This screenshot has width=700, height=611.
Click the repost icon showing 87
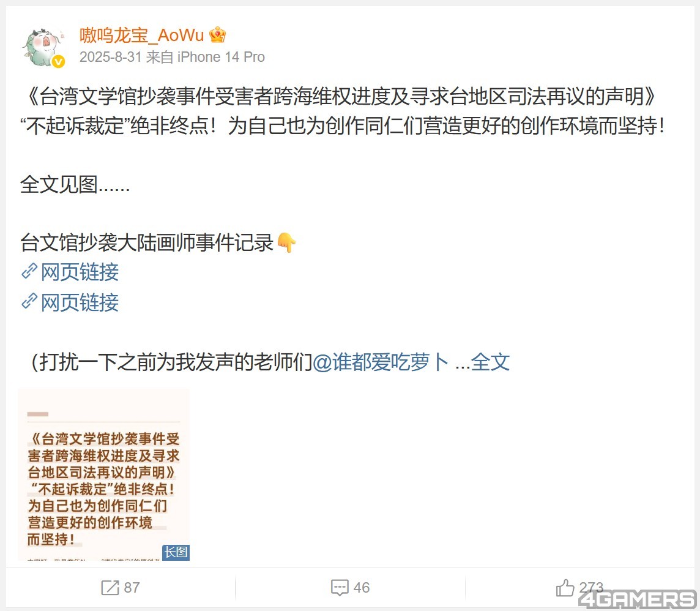(110, 588)
